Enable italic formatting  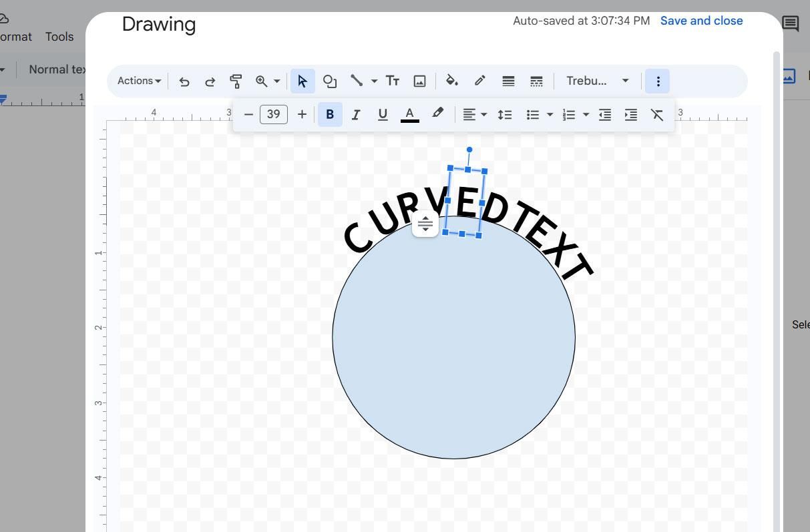pyautogui.click(x=356, y=114)
